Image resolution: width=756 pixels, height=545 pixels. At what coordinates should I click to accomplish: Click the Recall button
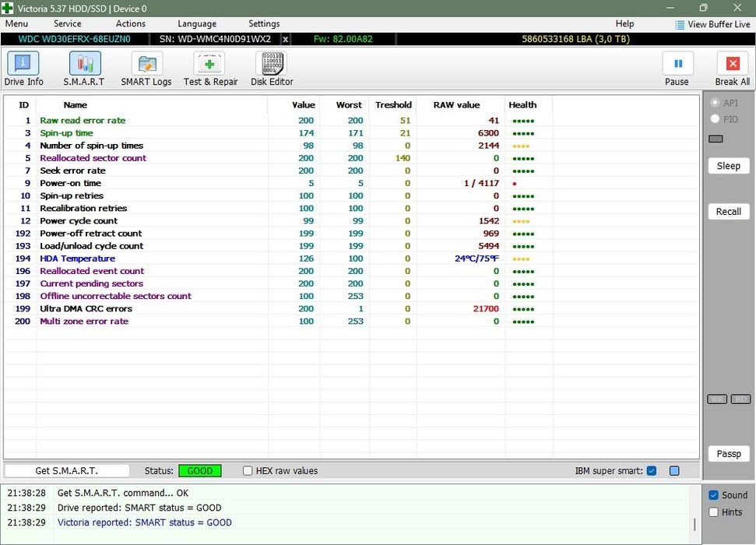729,212
